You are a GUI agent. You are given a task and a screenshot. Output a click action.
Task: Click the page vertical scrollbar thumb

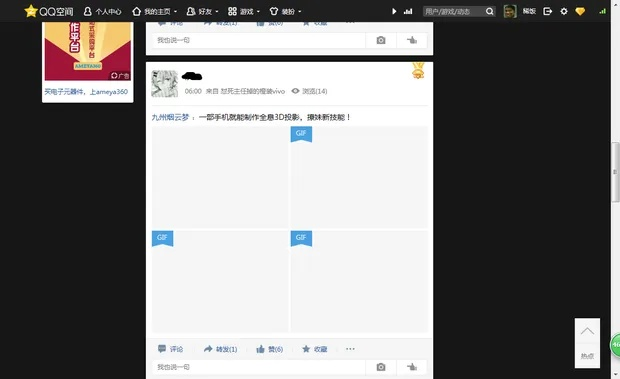[x=615, y=172]
